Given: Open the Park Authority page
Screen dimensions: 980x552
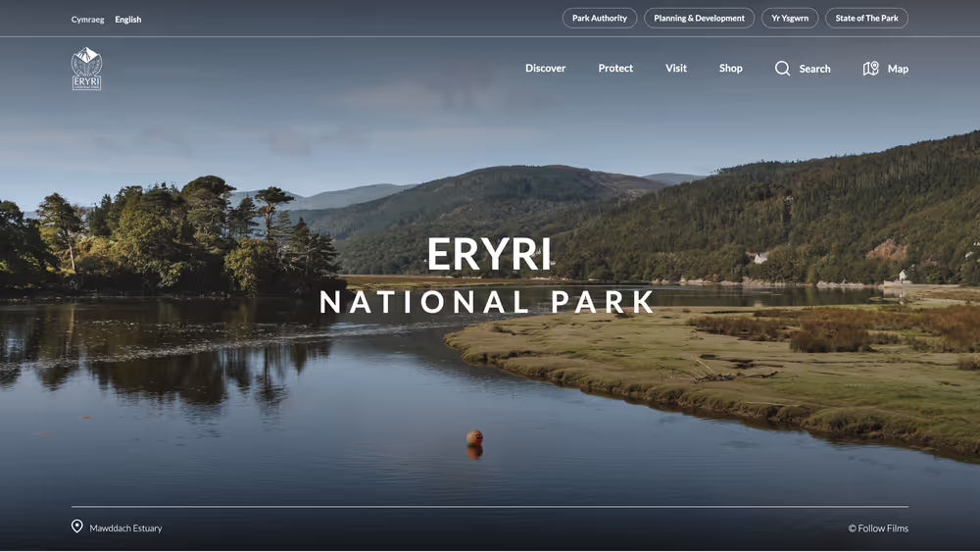Looking at the screenshot, I should pos(600,18).
